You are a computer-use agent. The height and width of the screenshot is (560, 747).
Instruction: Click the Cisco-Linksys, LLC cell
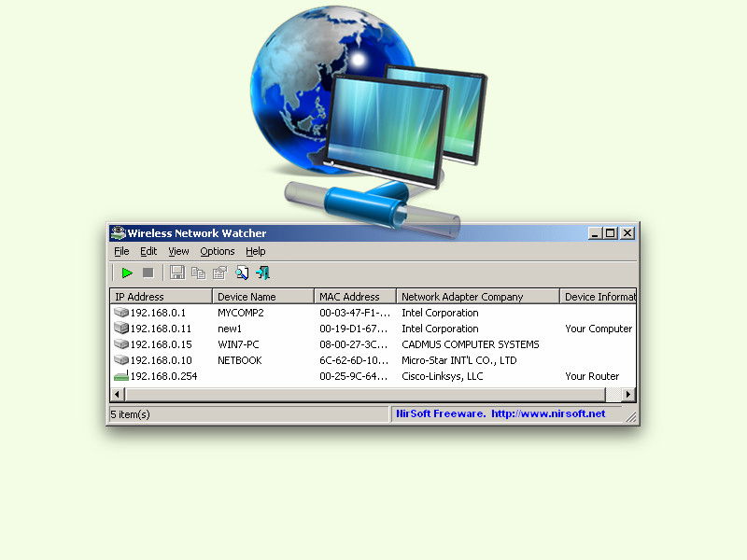coord(442,376)
